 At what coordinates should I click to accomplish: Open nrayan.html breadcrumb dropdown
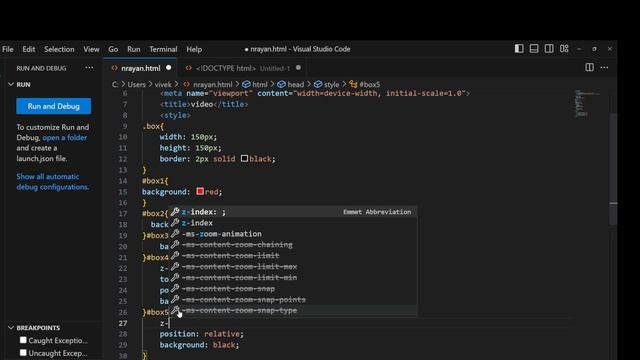pos(212,84)
